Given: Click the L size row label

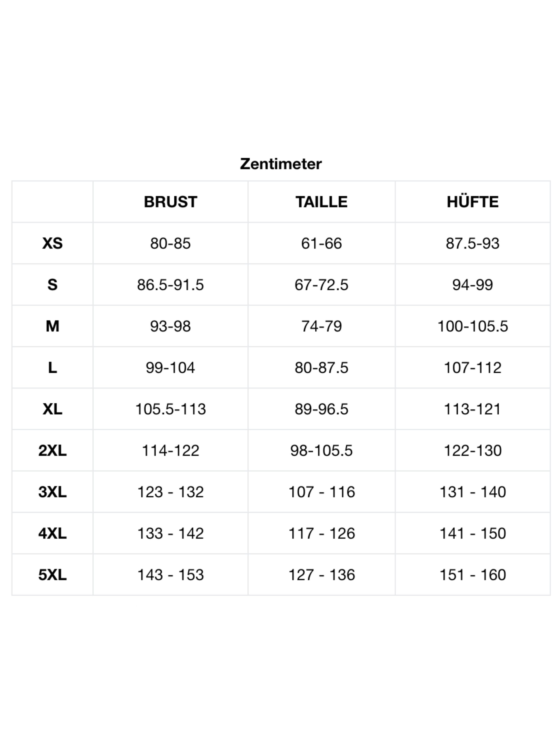Looking at the screenshot, I should coord(52,367).
